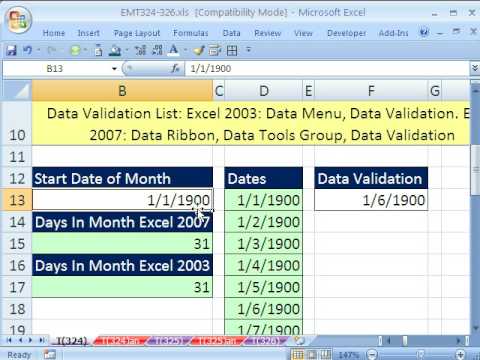The image size is (480, 360).
Task: Select cell B17 showing 31
Action: [122, 287]
